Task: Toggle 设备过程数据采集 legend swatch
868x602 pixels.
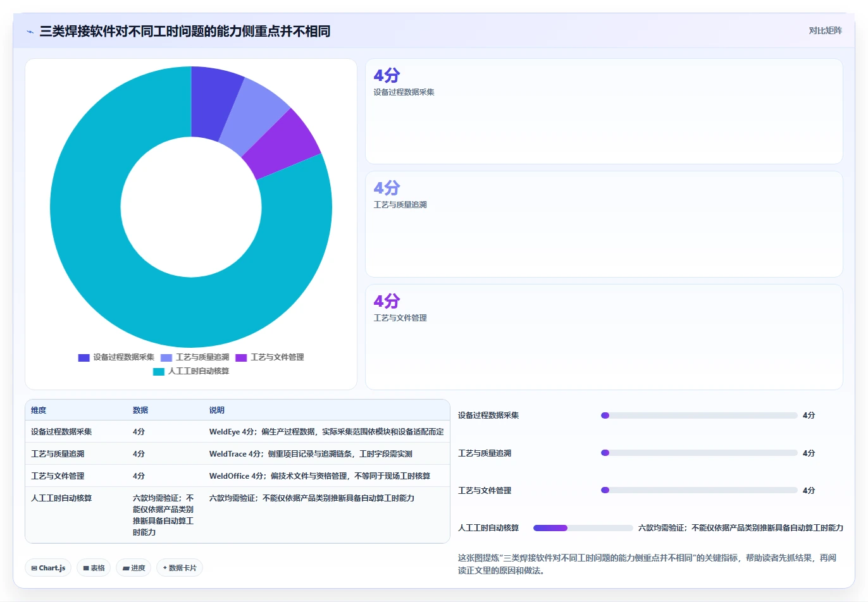Action: click(84, 357)
